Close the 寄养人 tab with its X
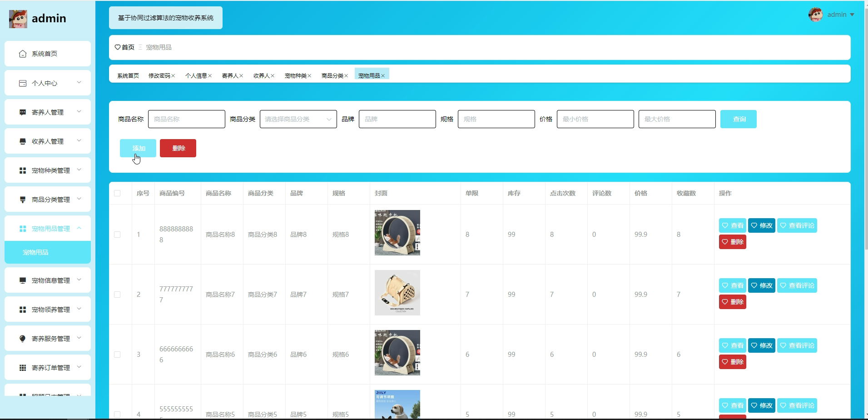This screenshot has width=868, height=420. [x=241, y=76]
